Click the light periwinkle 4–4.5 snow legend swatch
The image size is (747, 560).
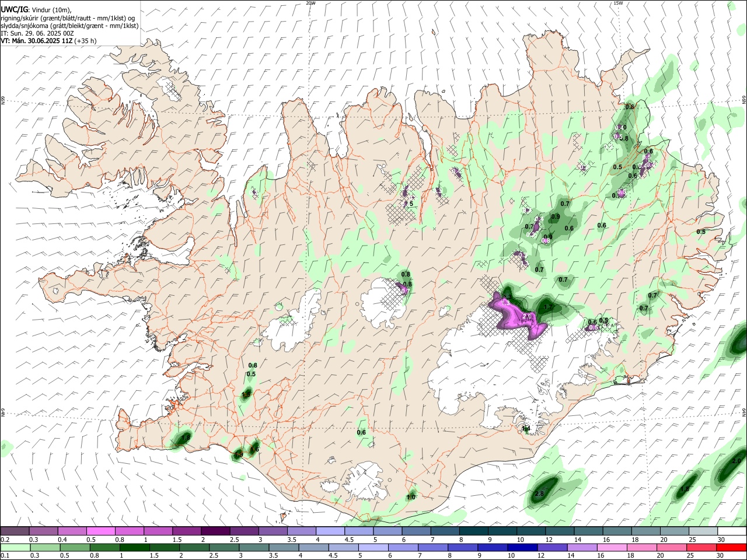(x=330, y=531)
